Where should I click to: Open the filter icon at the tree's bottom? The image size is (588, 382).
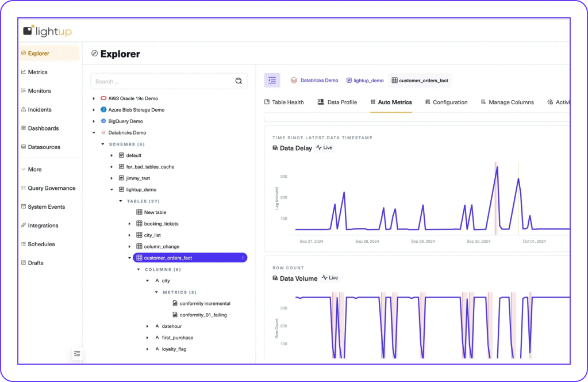click(77, 354)
